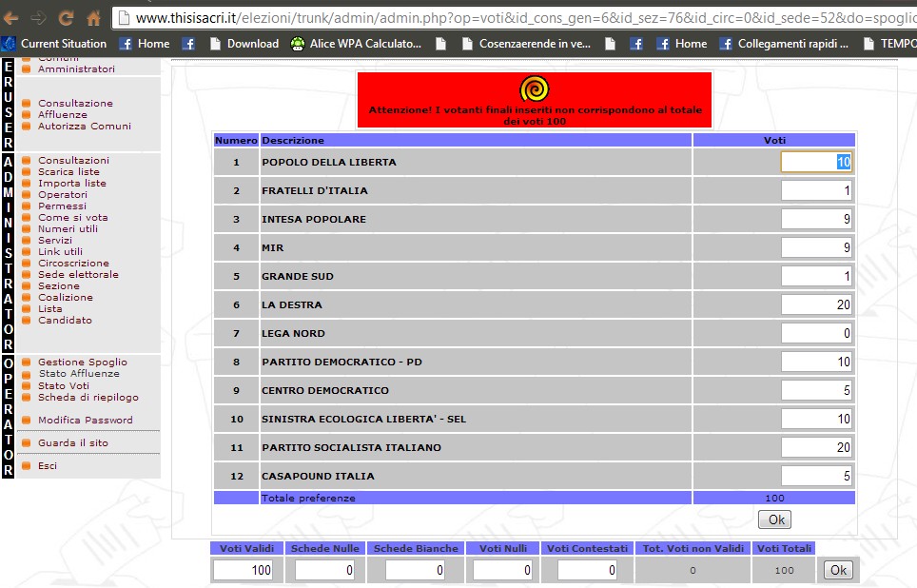
Task: Click the Fratelli d'Italia votes field
Action: (x=816, y=190)
